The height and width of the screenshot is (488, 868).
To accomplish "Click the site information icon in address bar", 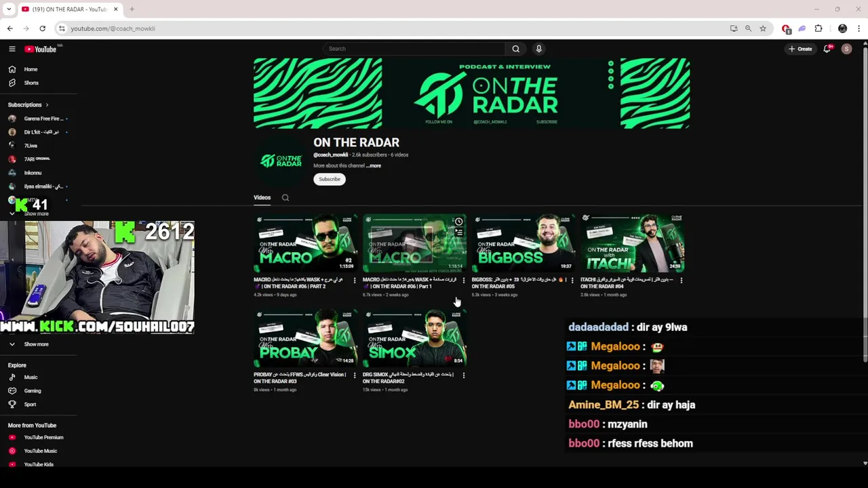I will point(62,28).
